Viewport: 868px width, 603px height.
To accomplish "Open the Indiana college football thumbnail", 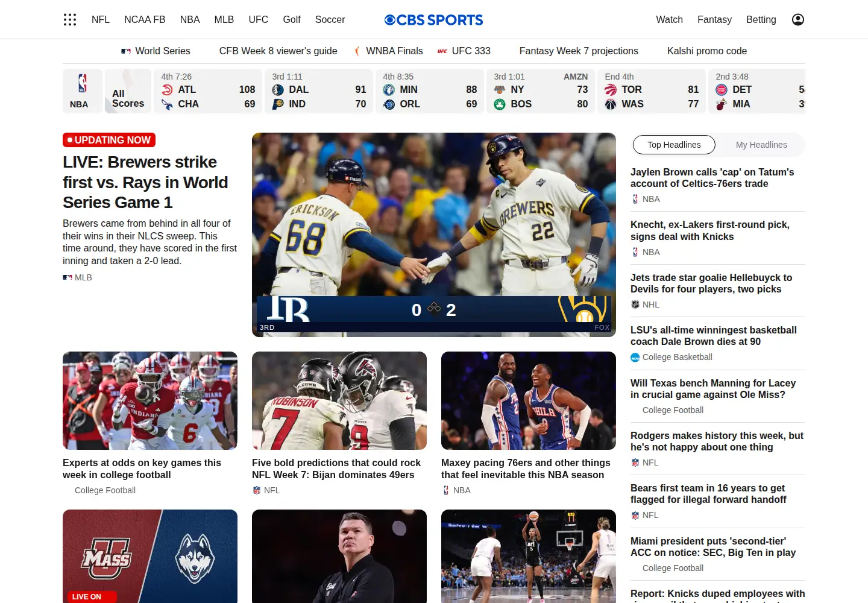I will 150,400.
